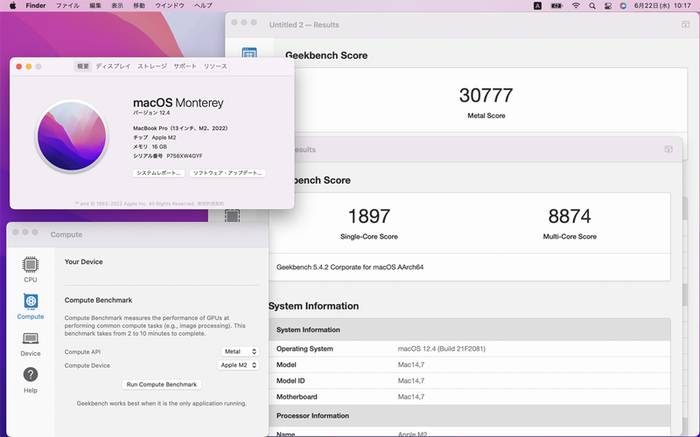Switch to the ディスプレイ tab
This screenshot has width=700, height=437.
pos(113,66)
